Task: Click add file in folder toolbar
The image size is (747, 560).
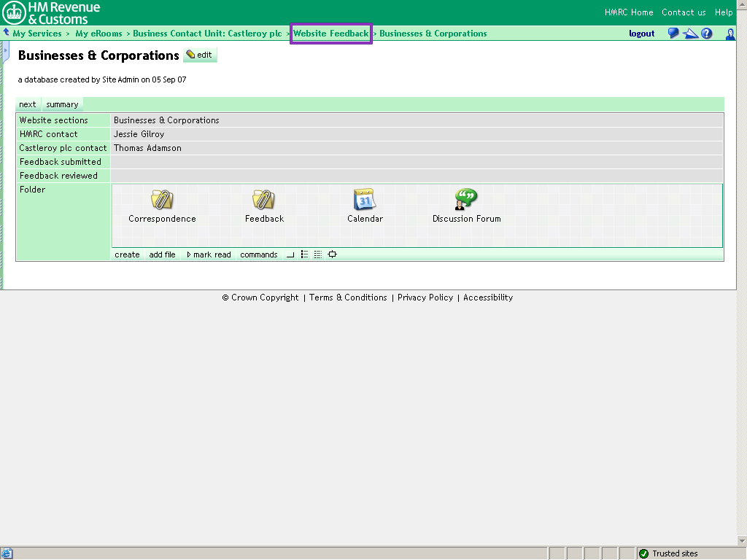Action: pyautogui.click(x=162, y=254)
